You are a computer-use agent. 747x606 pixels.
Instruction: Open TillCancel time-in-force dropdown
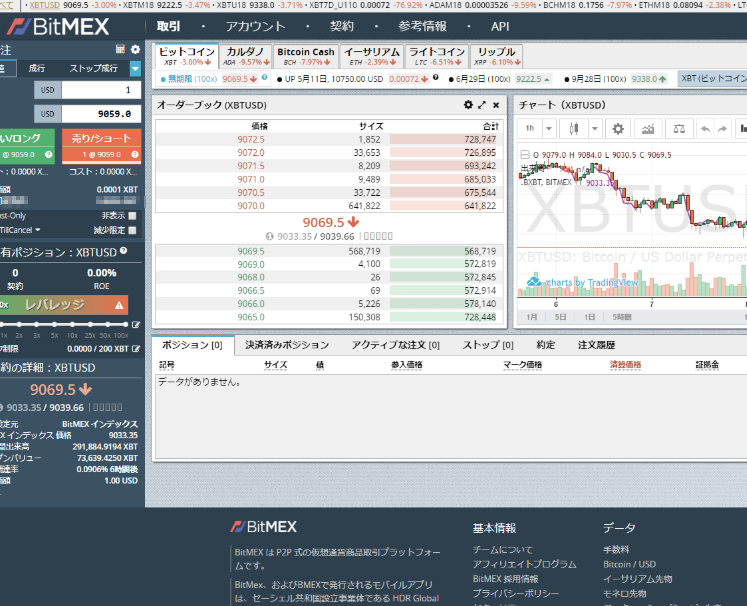coord(20,230)
